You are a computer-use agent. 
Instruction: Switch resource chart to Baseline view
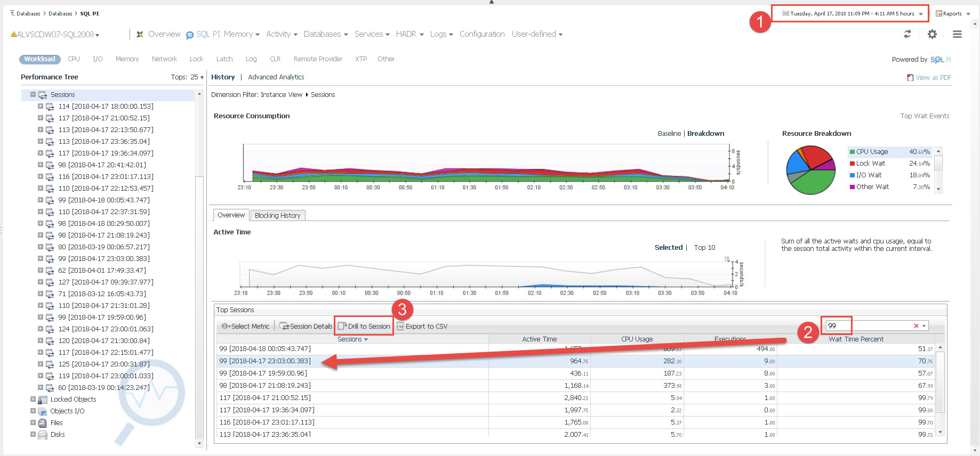tap(669, 134)
